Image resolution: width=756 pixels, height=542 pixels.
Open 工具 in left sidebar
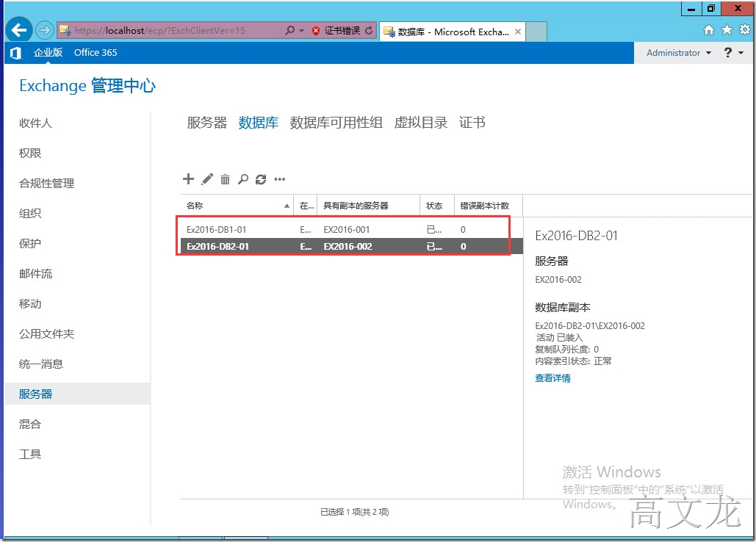[30, 454]
